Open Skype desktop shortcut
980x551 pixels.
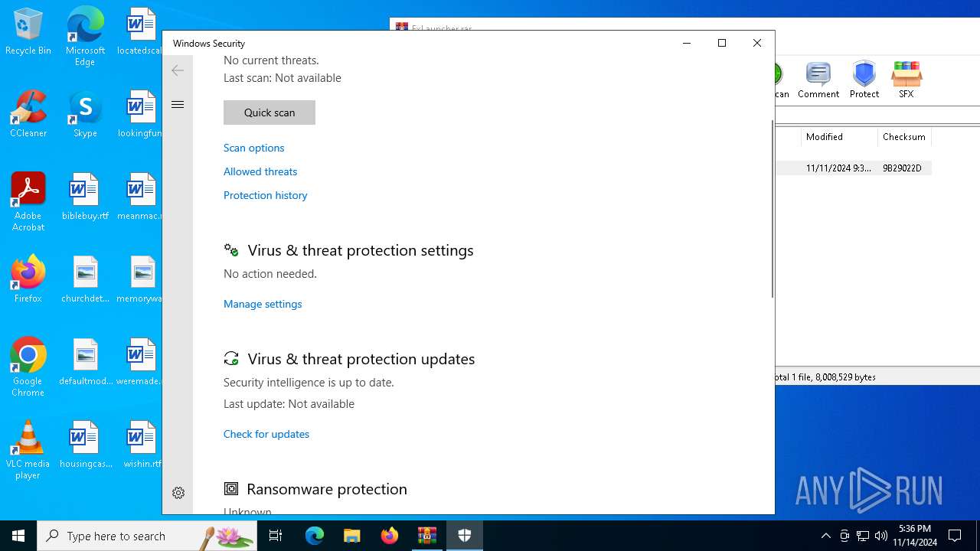pos(85,114)
